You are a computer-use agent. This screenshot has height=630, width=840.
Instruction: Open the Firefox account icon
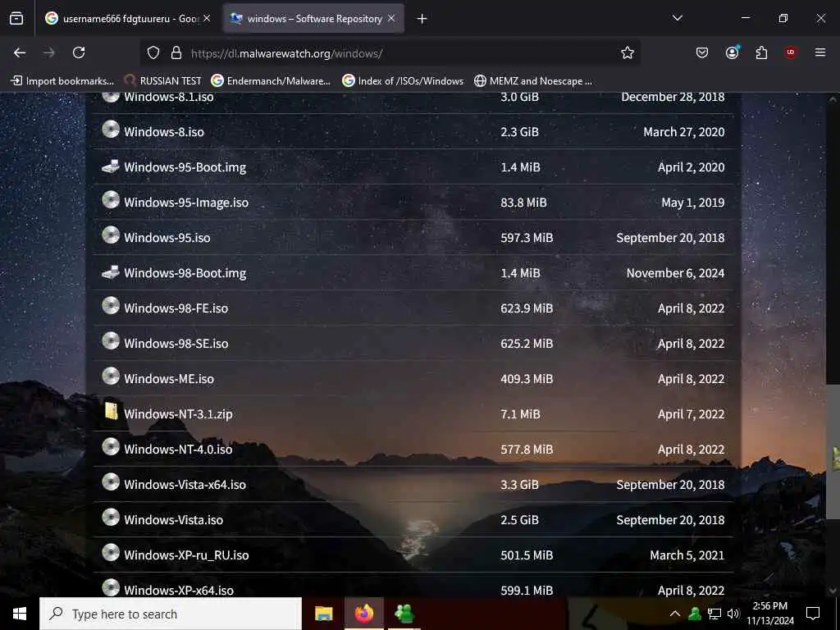[x=732, y=52]
